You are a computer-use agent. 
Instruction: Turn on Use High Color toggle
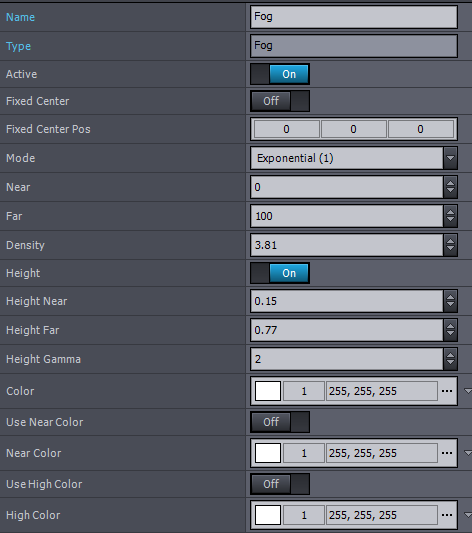(x=280, y=484)
